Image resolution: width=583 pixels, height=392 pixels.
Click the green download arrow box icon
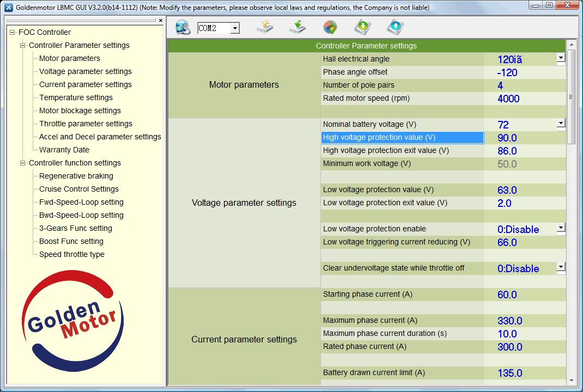pyautogui.click(x=363, y=27)
